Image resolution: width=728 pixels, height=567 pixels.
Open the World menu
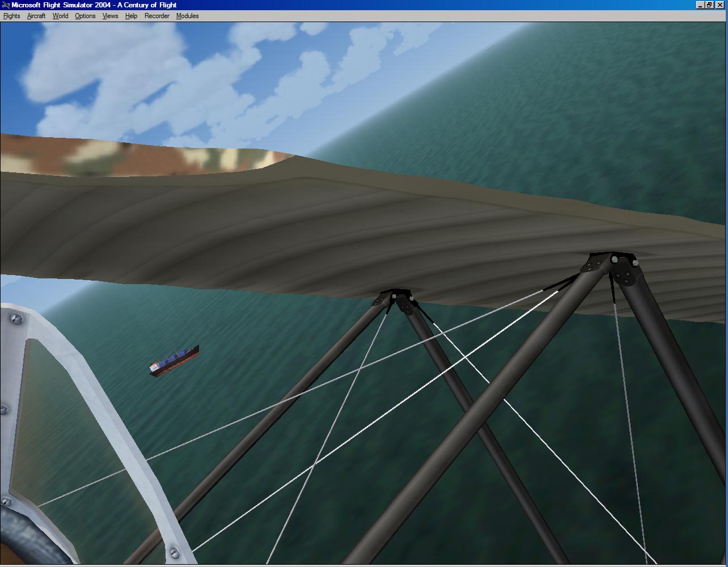pos(60,16)
